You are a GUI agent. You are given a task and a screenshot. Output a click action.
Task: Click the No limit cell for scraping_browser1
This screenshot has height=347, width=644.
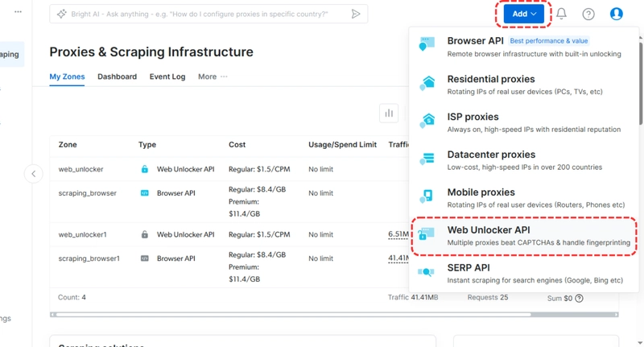pyautogui.click(x=320, y=258)
